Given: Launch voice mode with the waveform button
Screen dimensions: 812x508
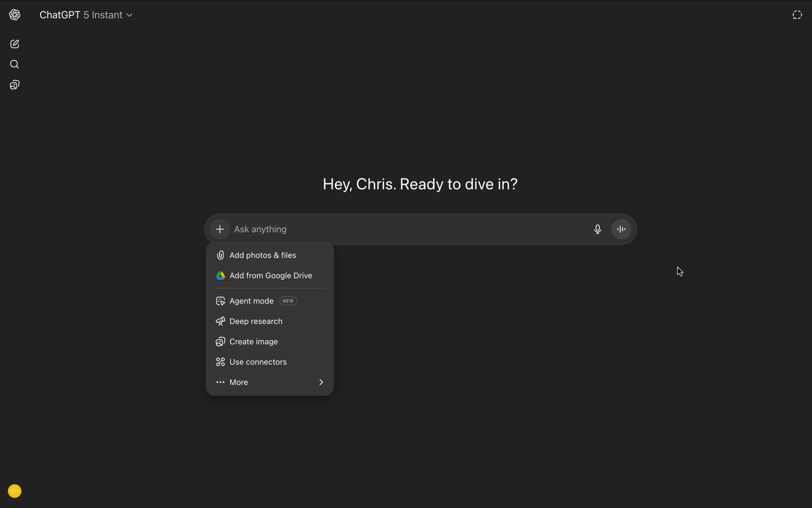Looking at the screenshot, I should click(621, 229).
